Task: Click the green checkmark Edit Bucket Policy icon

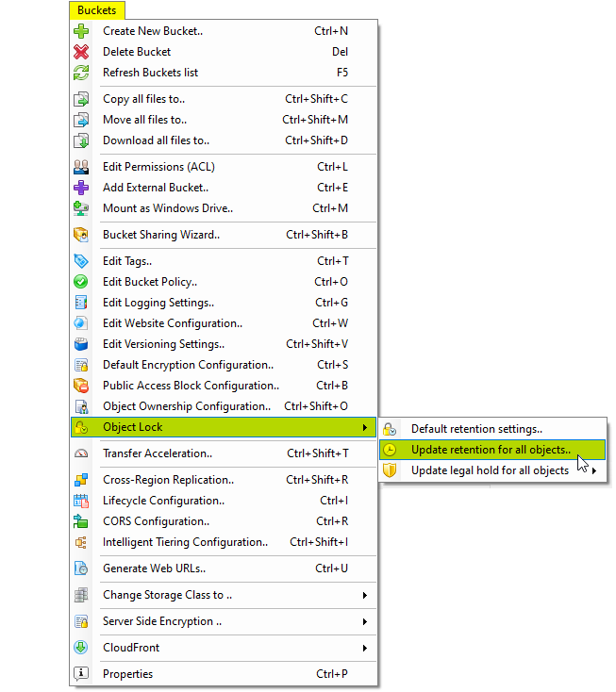Action: pyautogui.click(x=81, y=282)
